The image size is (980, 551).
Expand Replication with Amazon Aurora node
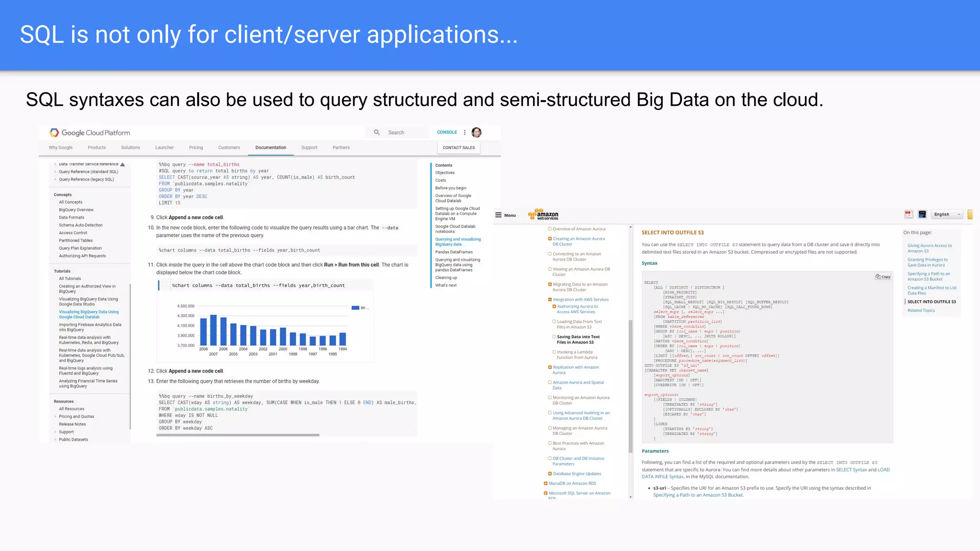click(x=550, y=367)
